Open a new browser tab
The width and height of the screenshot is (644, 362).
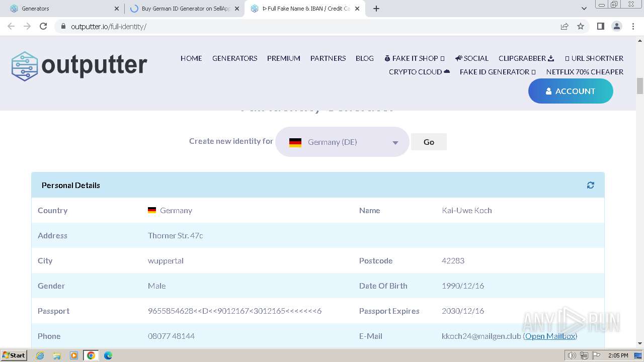(376, 9)
